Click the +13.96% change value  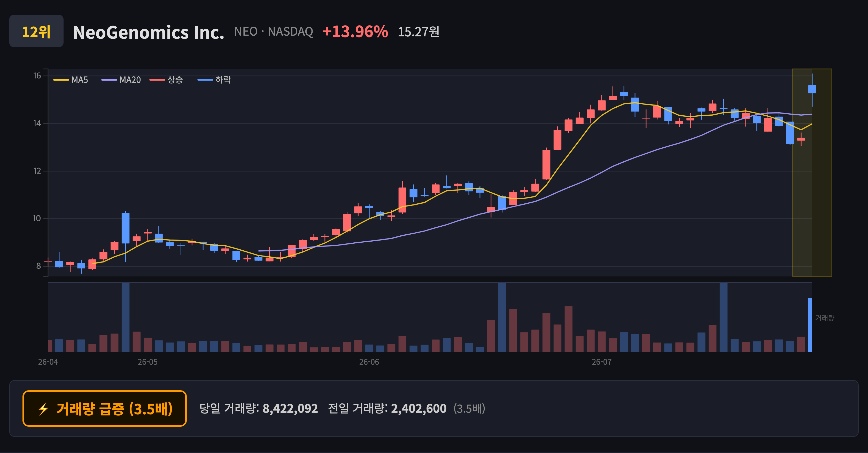[355, 32]
